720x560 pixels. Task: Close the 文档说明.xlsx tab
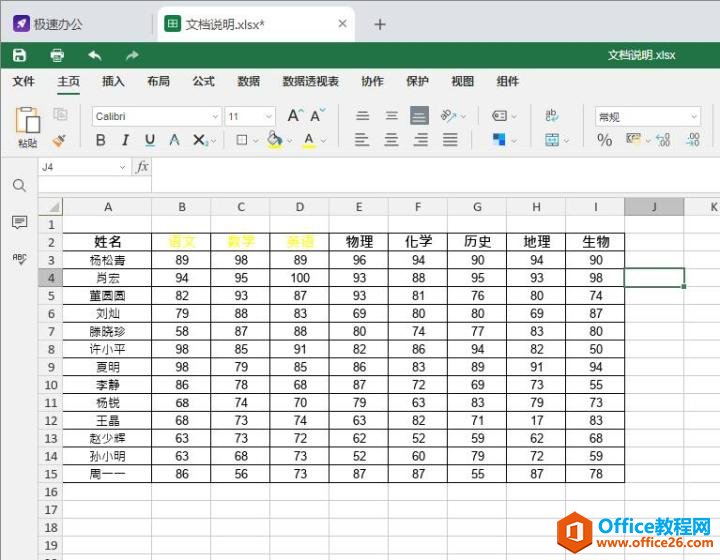342,23
